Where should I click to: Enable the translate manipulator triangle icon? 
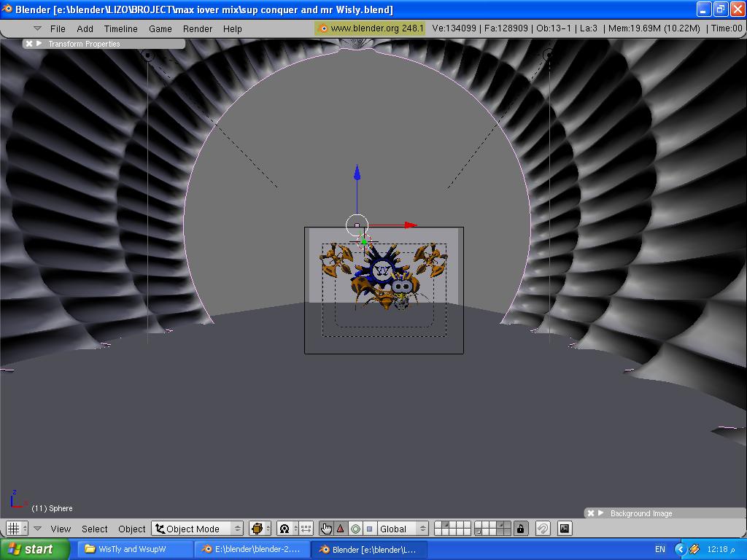click(x=341, y=529)
